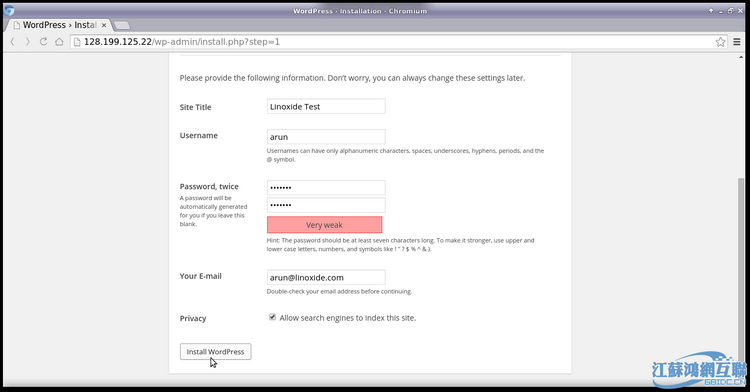Minimize the Chromium window

click(721, 11)
